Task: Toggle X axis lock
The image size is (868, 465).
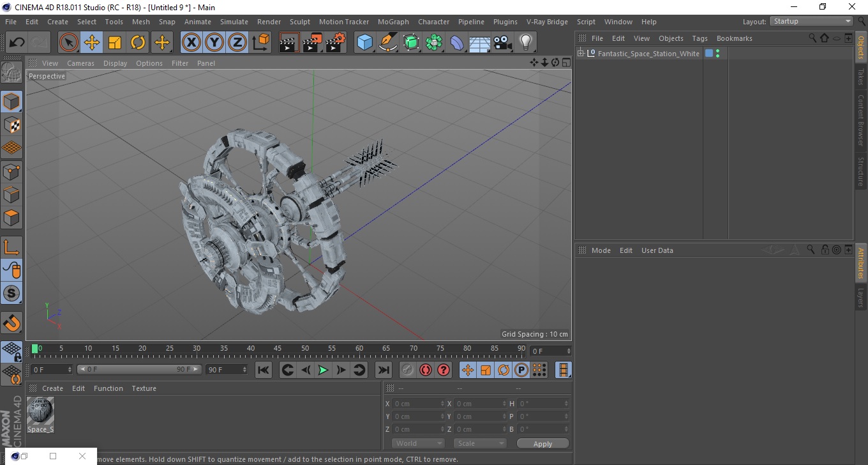Action: (x=191, y=43)
